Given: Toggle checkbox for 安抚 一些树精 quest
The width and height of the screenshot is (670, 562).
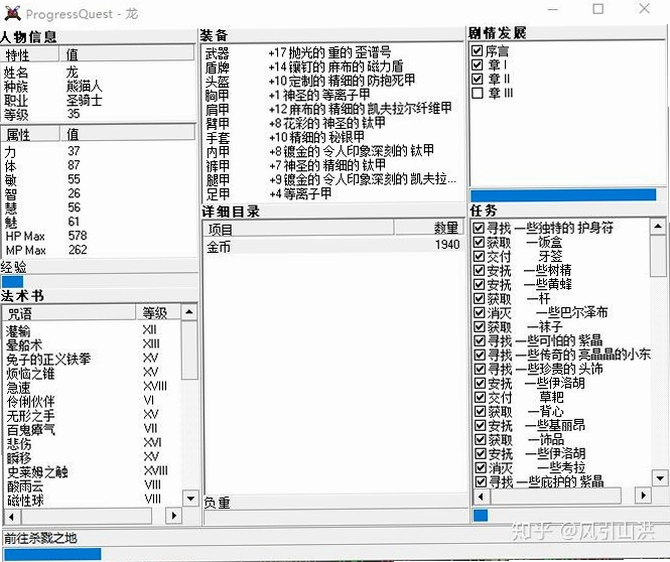Looking at the screenshot, I should pos(479,271).
